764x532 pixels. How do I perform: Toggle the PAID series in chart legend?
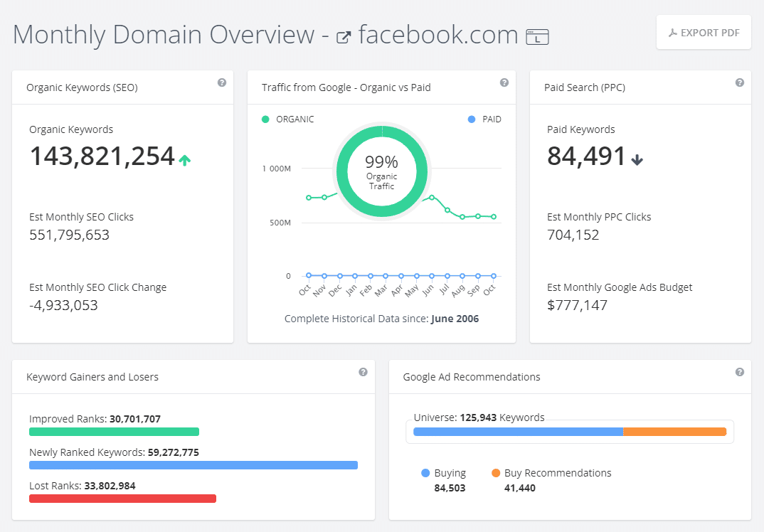tap(485, 119)
